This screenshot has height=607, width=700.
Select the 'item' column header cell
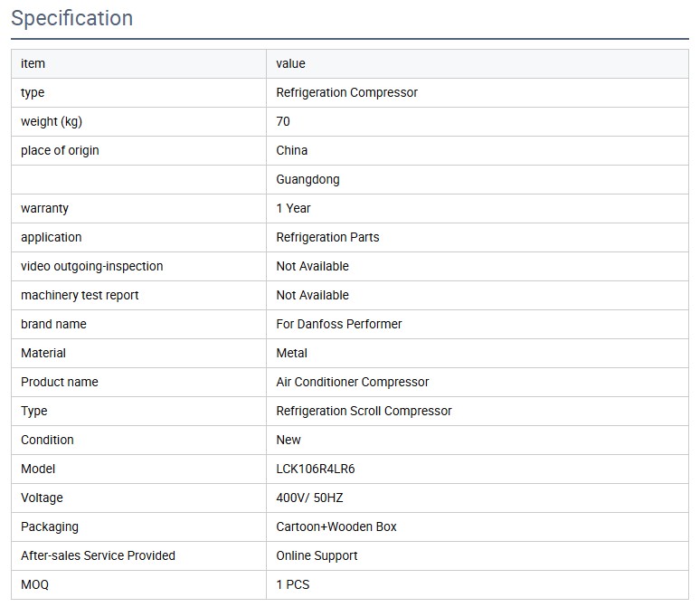pos(33,63)
